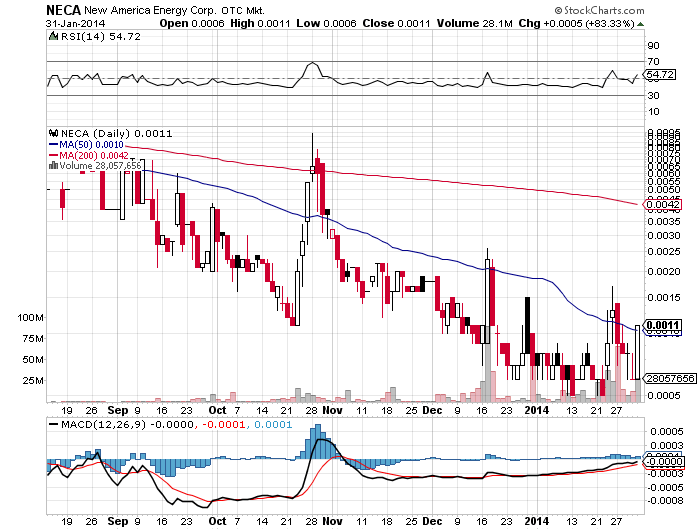Click the Open 0.0006 value

(x=192, y=24)
